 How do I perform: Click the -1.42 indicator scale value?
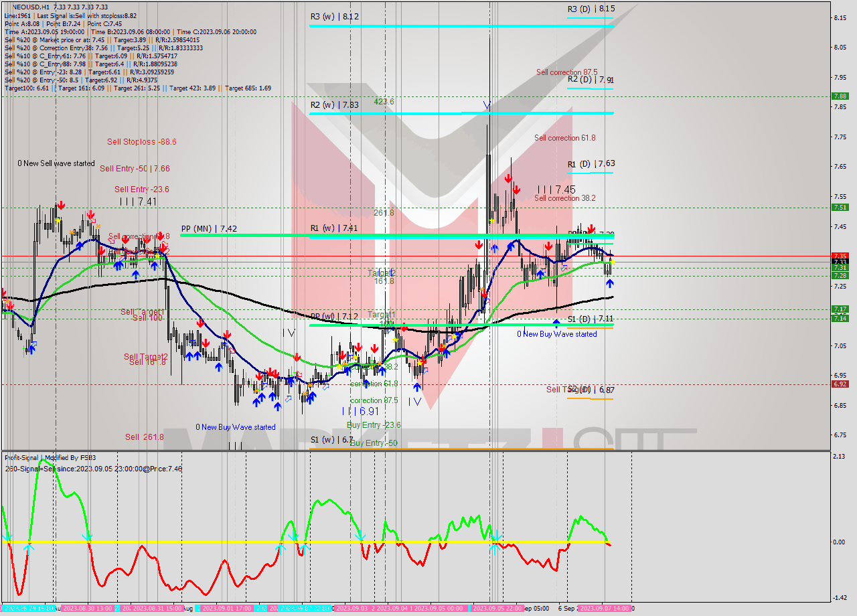pyautogui.click(x=840, y=598)
